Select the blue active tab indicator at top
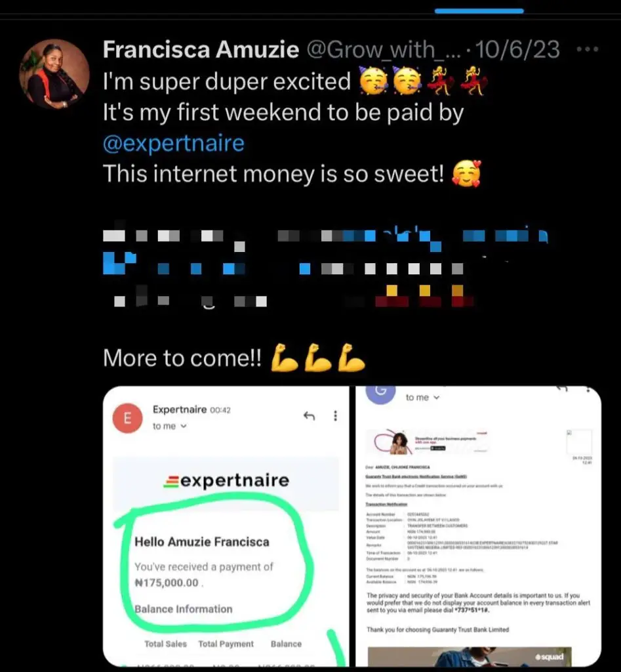The image size is (621, 672). pos(479,10)
